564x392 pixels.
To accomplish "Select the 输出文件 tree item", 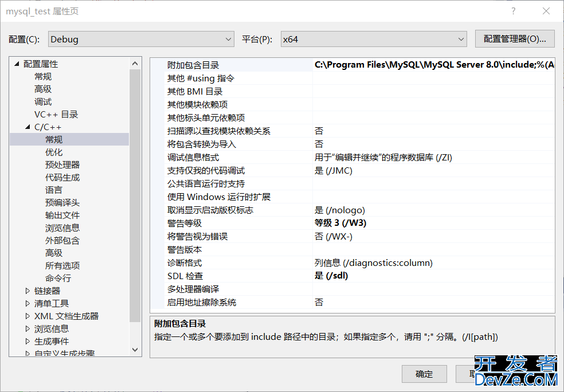I will pyautogui.click(x=62, y=215).
